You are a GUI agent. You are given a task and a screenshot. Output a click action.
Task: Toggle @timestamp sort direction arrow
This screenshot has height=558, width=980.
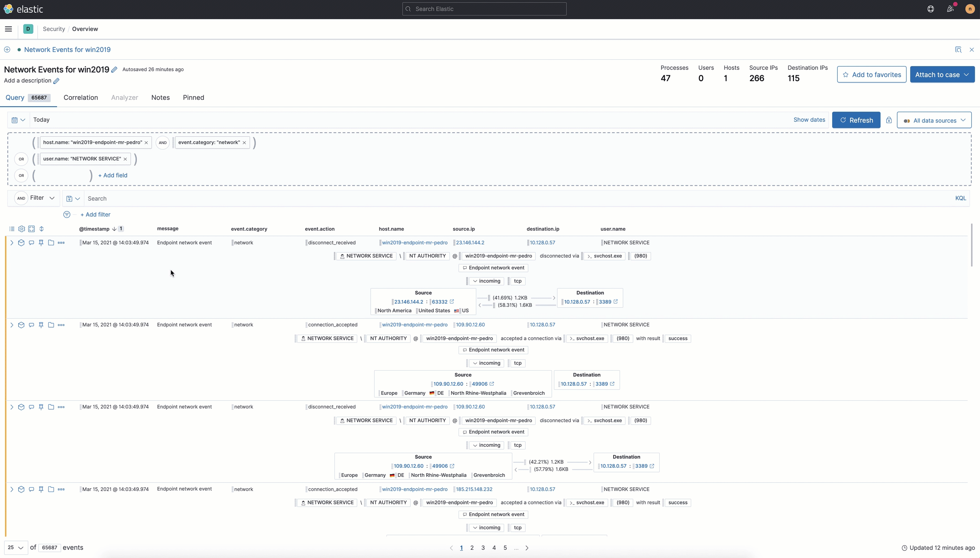114,229
